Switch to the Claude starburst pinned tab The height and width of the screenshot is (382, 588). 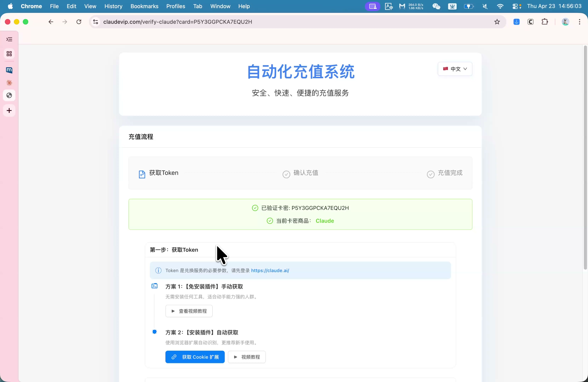(9, 83)
